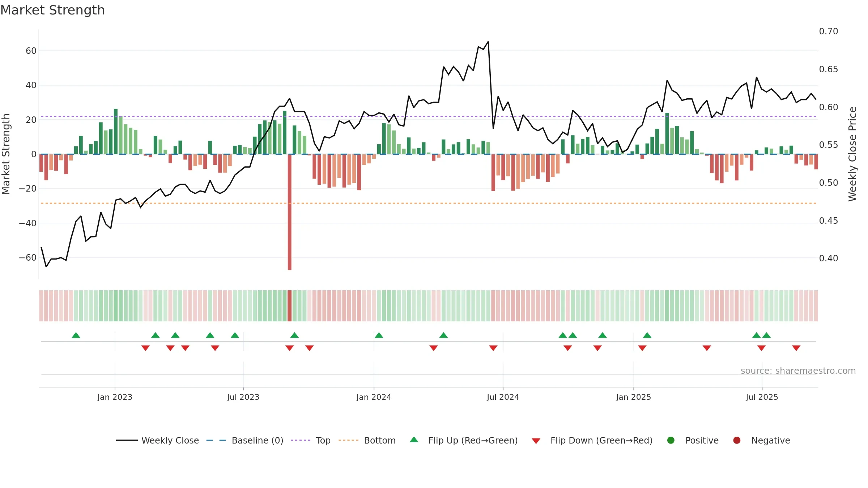Viewport: 868px width, 488px height.
Task: Toggle the Baseline (0) legend label
Action: point(258,440)
